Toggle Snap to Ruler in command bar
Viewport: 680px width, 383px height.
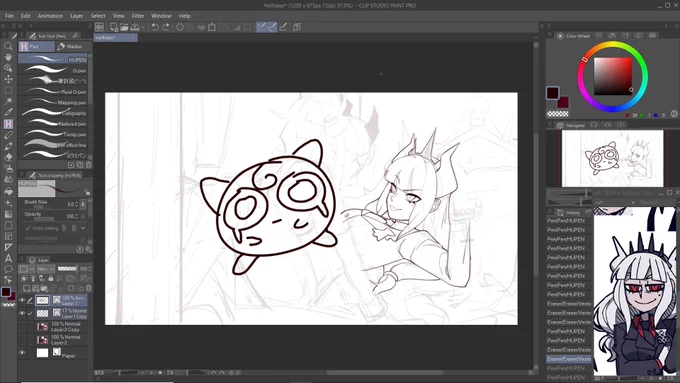click(x=261, y=27)
